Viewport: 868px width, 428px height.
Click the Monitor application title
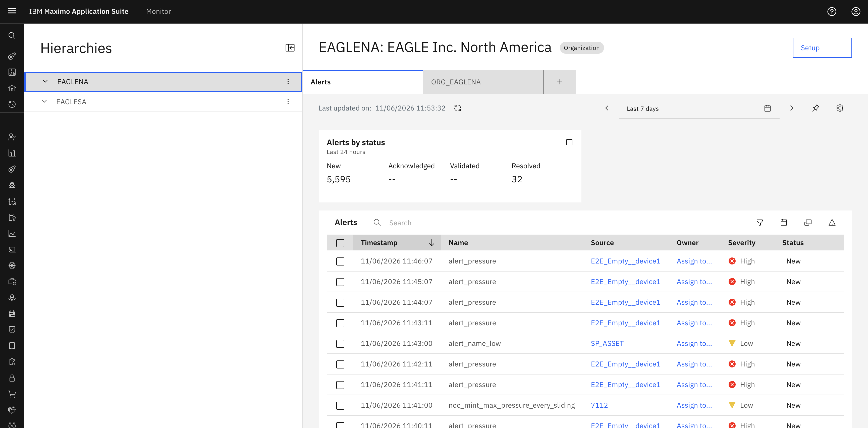(158, 12)
